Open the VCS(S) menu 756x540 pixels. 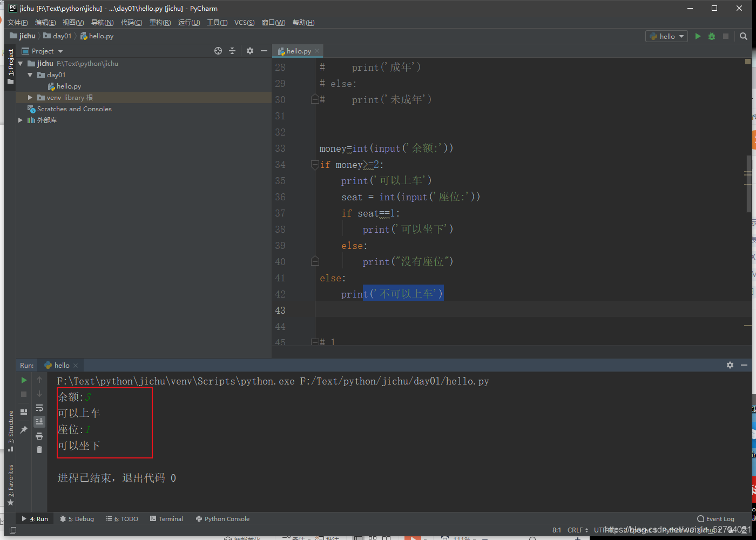(x=245, y=22)
